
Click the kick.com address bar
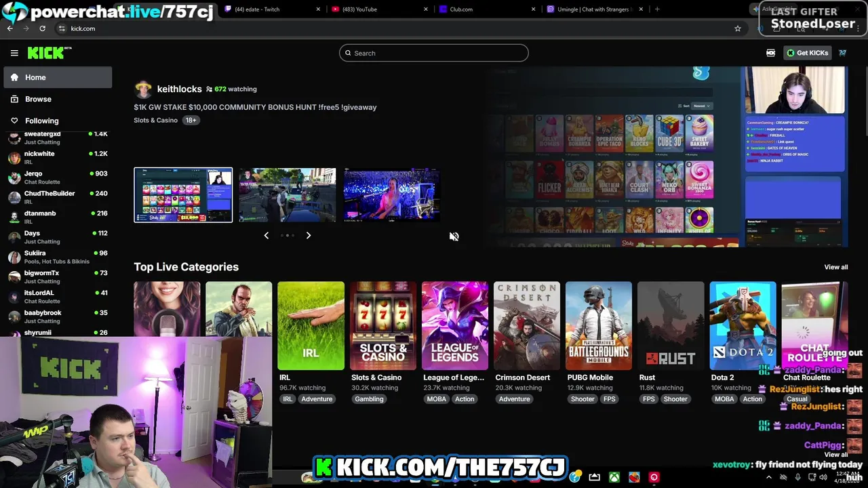click(x=393, y=28)
